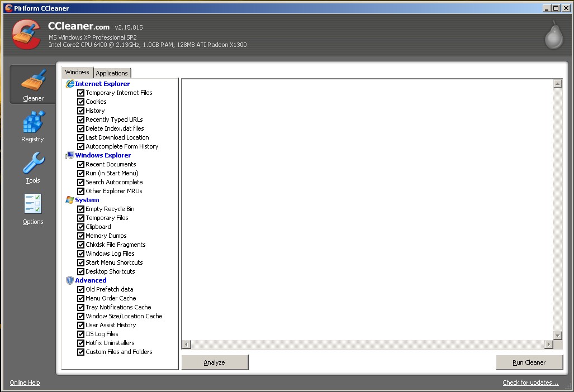This screenshot has width=574, height=392.
Task: Toggle the Old Prefetch data checkbox
Action: pos(81,289)
